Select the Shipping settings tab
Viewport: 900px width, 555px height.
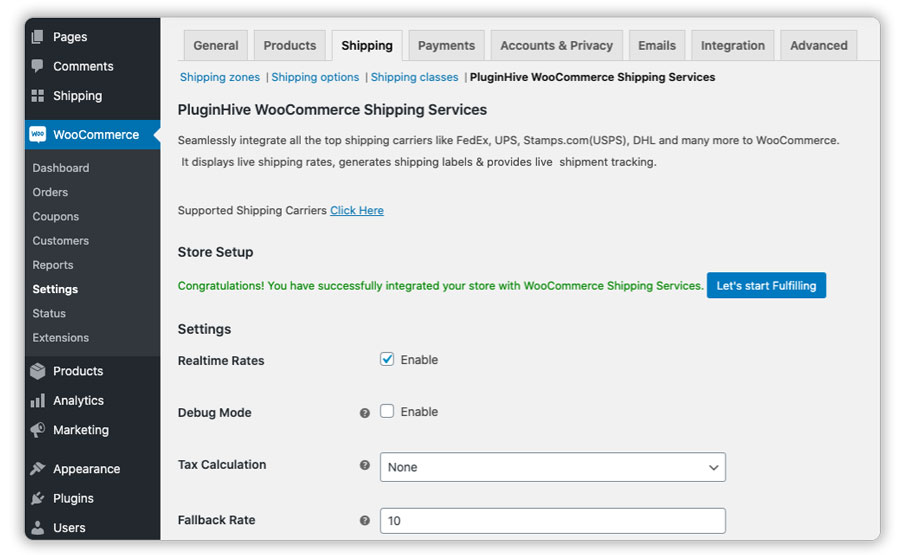point(367,45)
